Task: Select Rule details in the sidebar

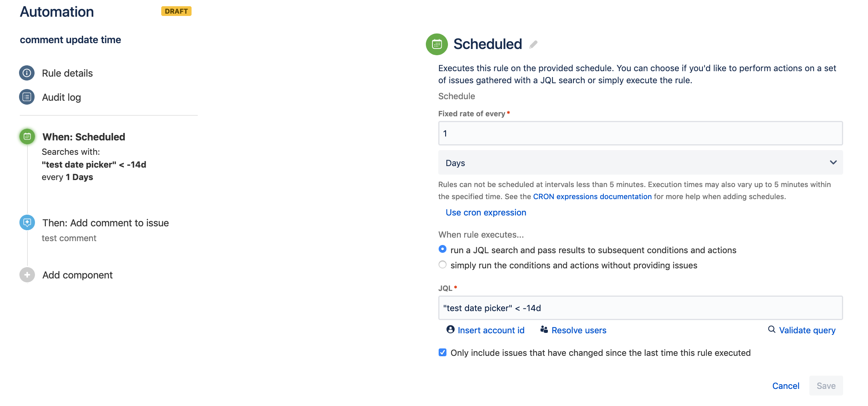Action: [67, 73]
